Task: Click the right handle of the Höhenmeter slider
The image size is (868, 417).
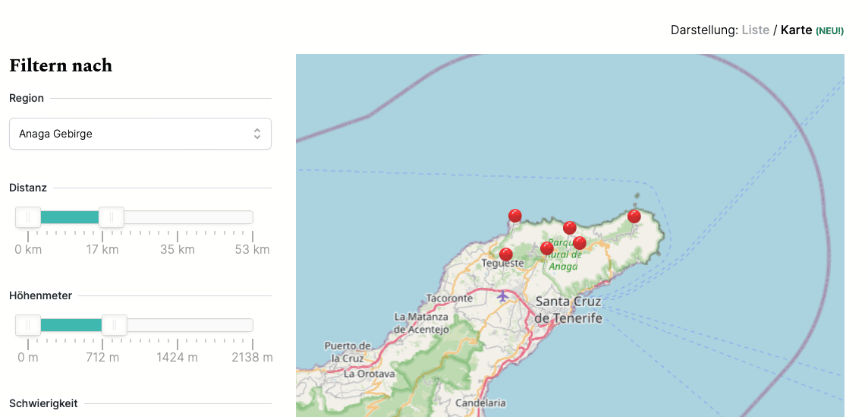Action: (115, 325)
